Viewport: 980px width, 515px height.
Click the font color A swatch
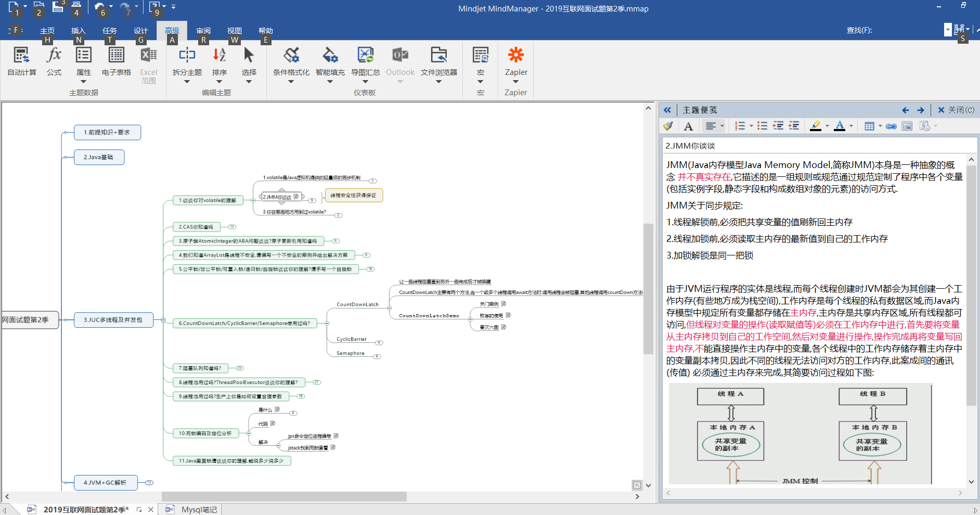click(839, 126)
